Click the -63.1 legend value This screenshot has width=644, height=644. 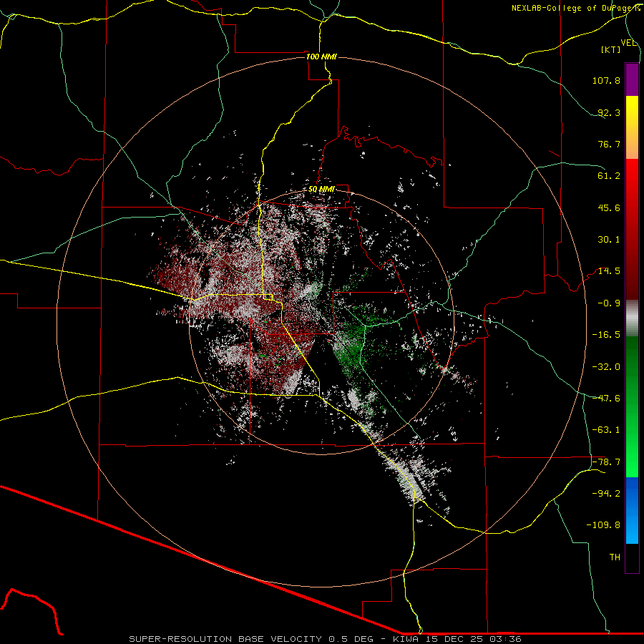tap(606, 430)
